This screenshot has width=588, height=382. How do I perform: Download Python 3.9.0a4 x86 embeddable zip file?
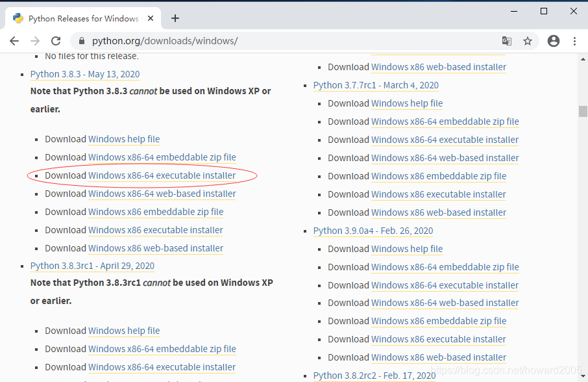(x=439, y=321)
